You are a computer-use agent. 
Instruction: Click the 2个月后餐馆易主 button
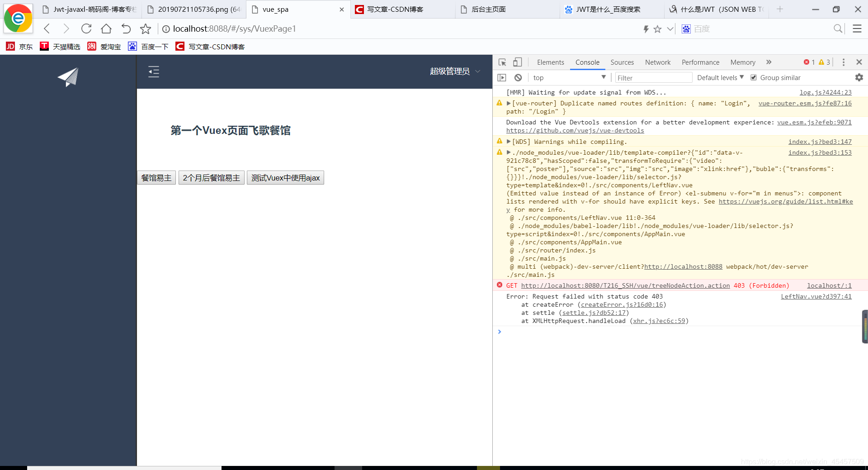tap(212, 178)
